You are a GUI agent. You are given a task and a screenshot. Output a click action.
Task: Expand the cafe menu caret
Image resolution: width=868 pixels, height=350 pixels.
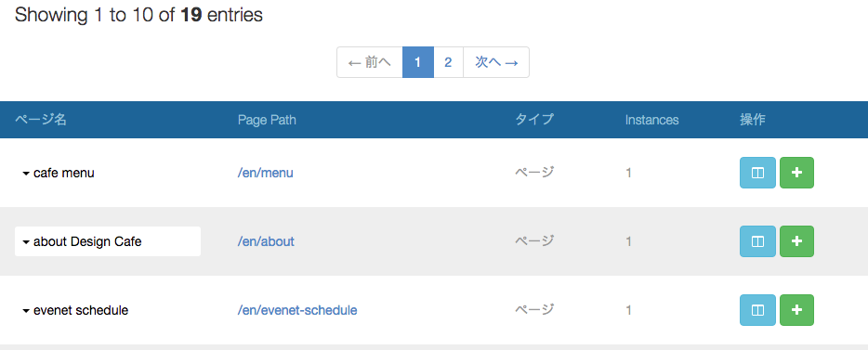25,174
